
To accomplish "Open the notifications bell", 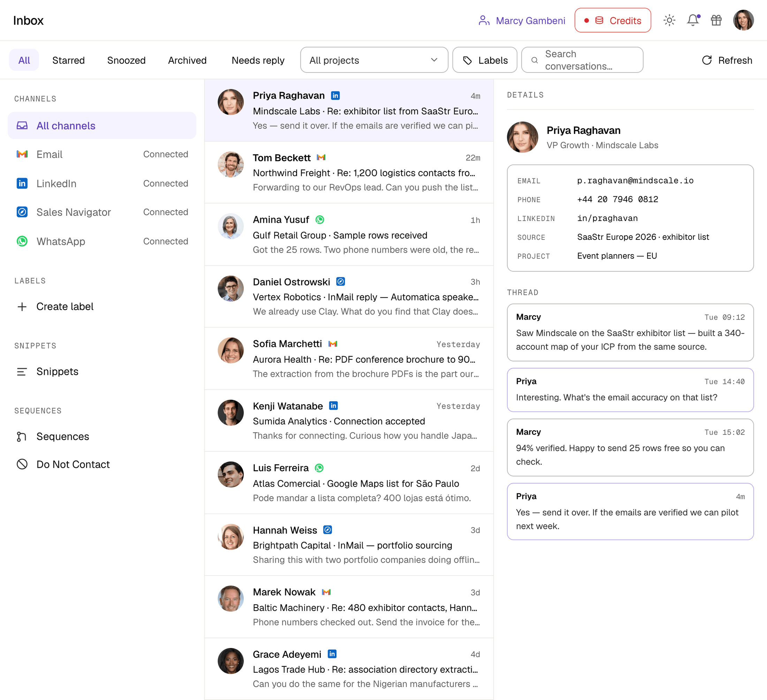I will pos(693,20).
